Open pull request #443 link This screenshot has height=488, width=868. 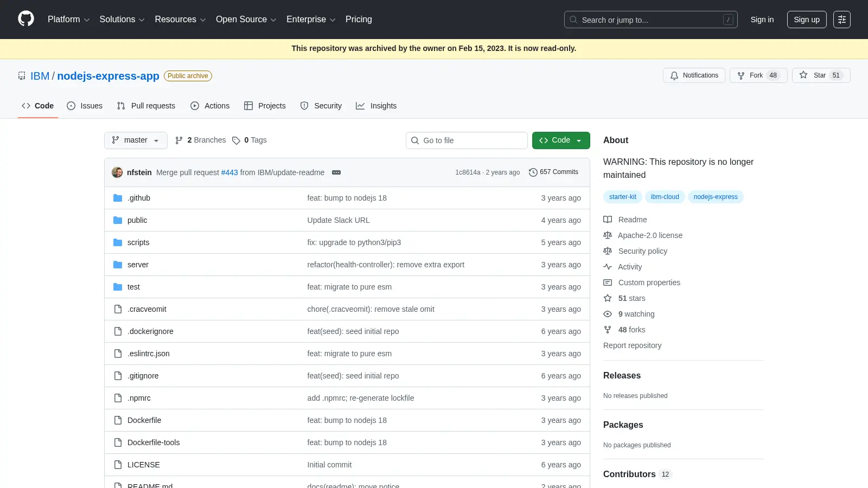(x=229, y=172)
